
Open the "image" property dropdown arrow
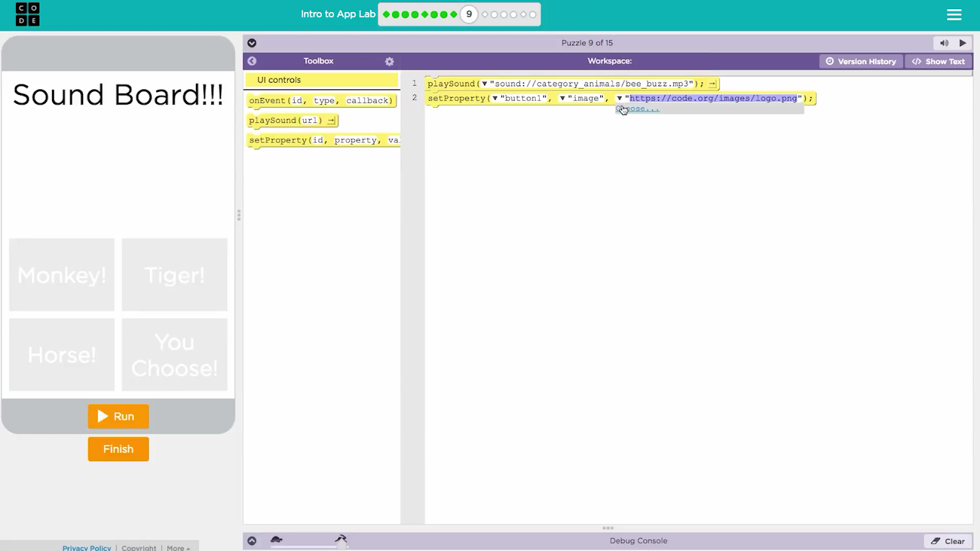tap(562, 99)
